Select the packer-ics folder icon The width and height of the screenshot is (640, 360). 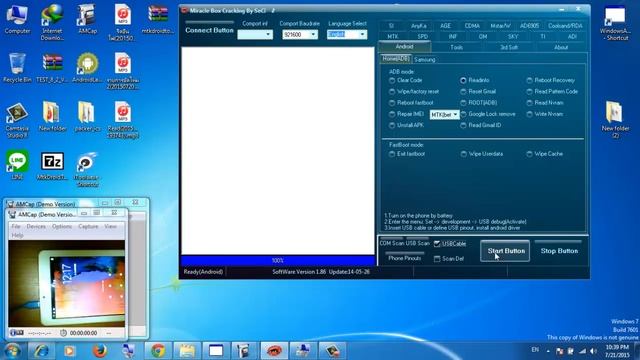[87, 117]
